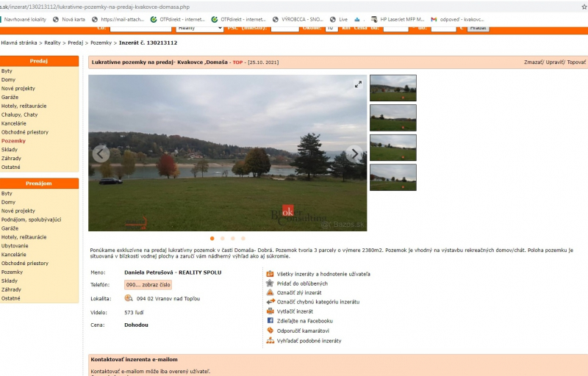Viewport: 588px width, 376px height.
Task: Select the first carousel dot indicator
Action: click(212, 239)
